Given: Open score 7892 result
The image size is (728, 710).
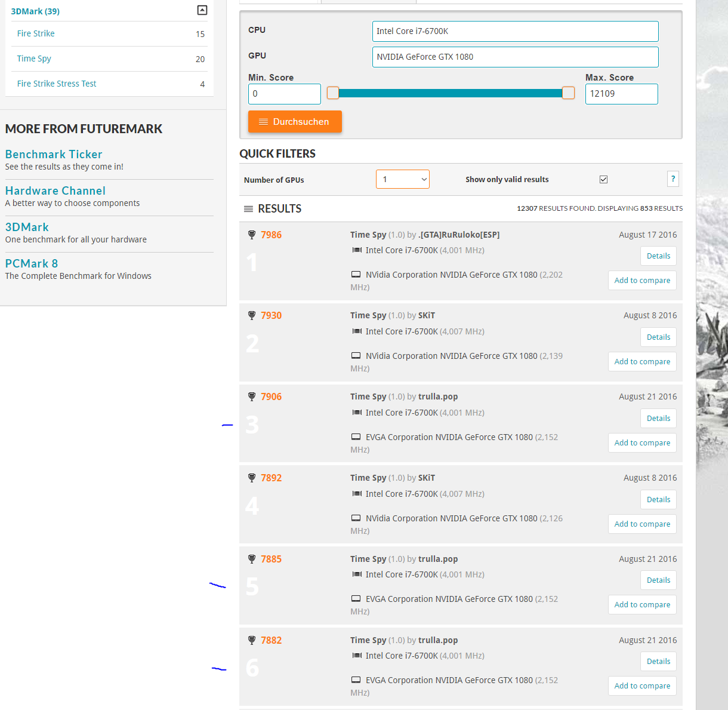Looking at the screenshot, I should (x=271, y=478).
